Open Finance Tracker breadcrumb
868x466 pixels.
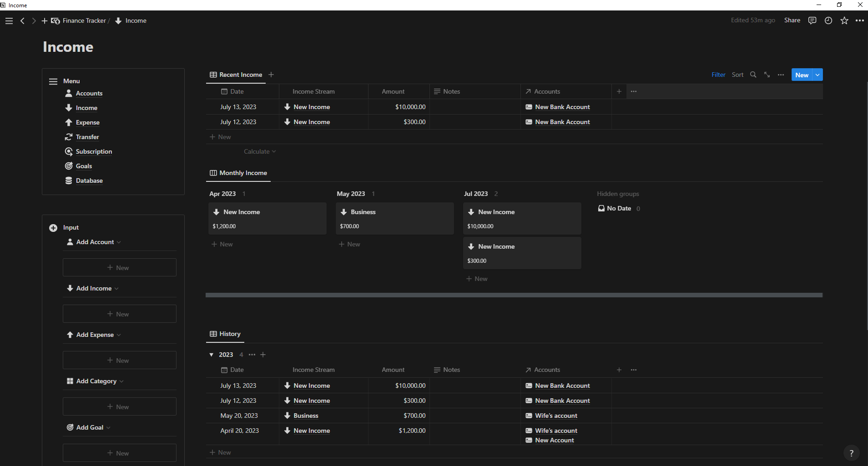[79, 21]
